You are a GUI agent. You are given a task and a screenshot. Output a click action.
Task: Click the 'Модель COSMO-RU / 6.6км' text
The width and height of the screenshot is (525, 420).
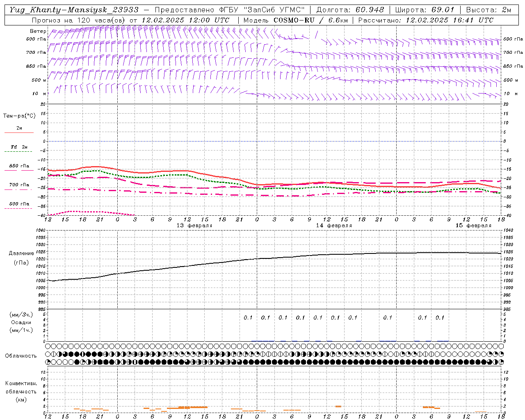(295, 20)
